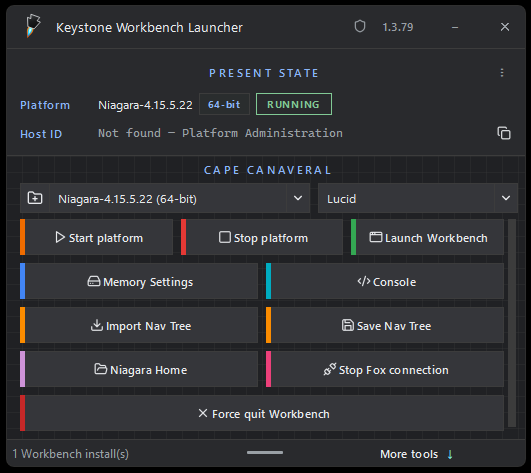
Task: Close the Keystone Workbench Launcher window
Action: tap(505, 27)
